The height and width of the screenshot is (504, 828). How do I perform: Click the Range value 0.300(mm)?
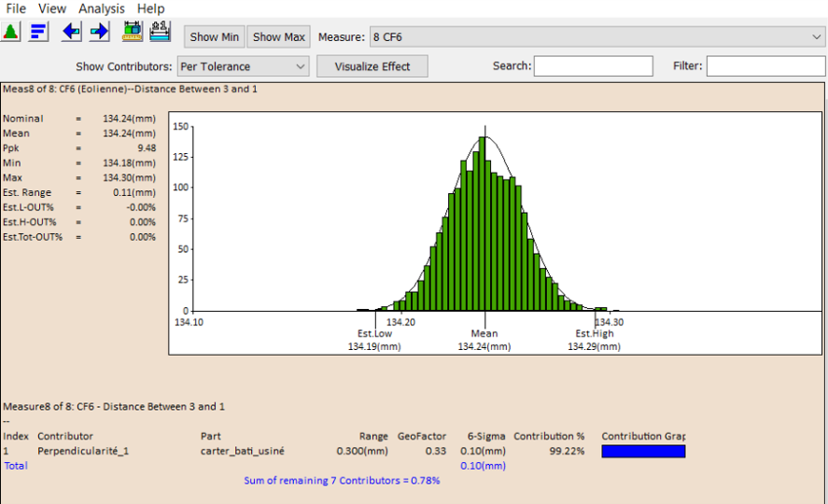(362, 451)
